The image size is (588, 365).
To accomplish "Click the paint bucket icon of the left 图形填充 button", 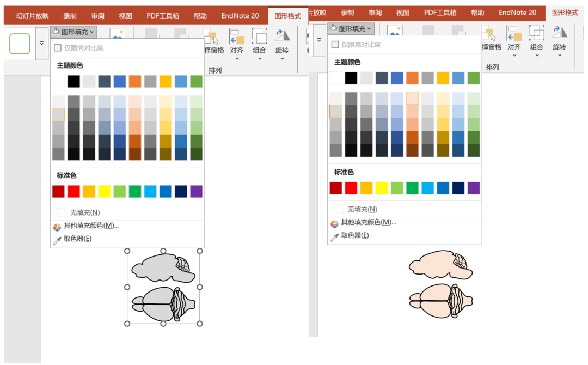I will [x=56, y=32].
